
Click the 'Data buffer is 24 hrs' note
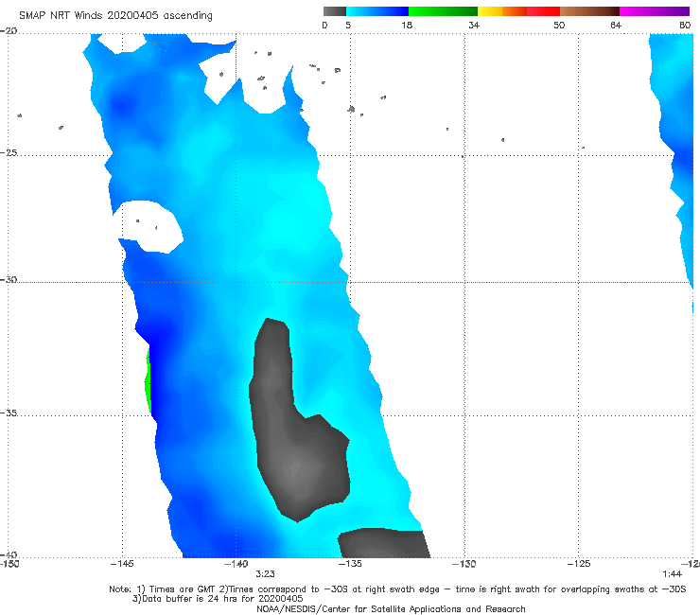tap(218, 599)
